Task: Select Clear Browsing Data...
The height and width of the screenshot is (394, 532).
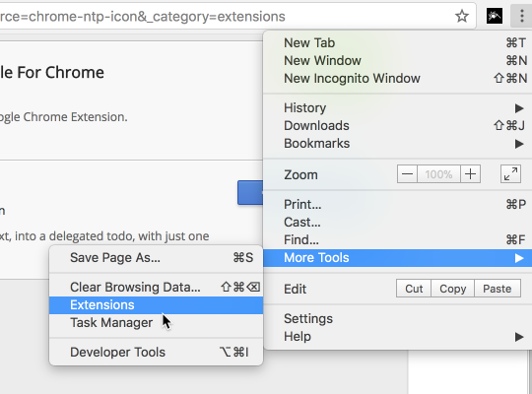Action: [x=156, y=287]
